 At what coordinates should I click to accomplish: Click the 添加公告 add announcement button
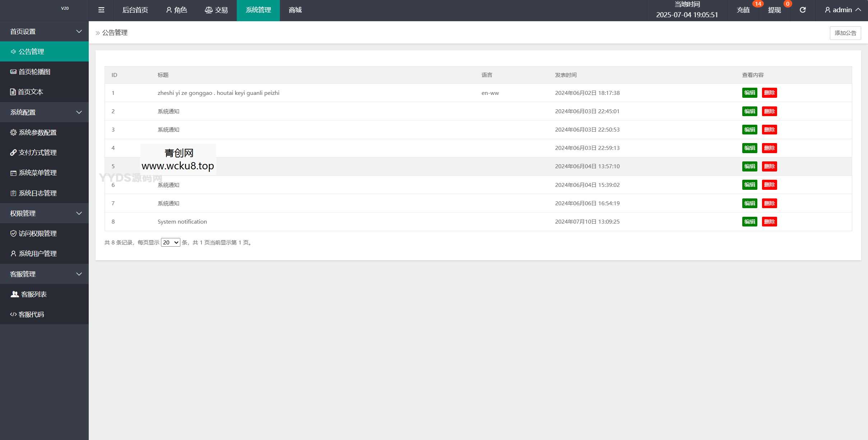pyautogui.click(x=845, y=33)
